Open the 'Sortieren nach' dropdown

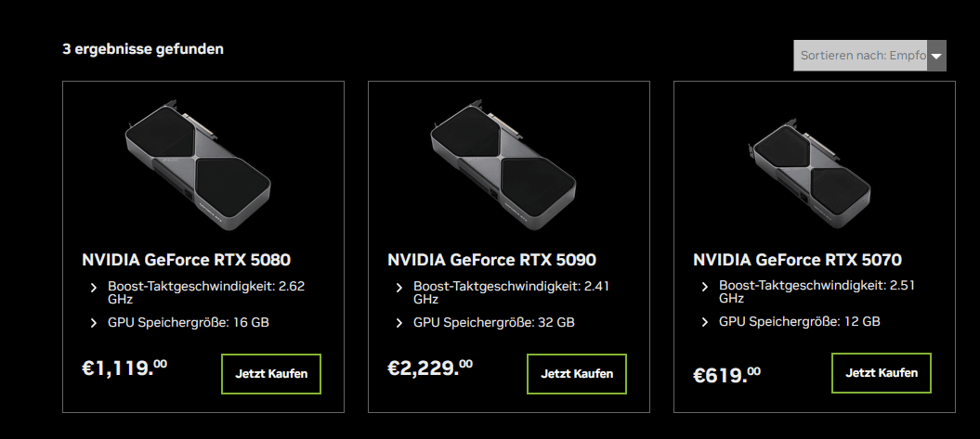coord(862,56)
